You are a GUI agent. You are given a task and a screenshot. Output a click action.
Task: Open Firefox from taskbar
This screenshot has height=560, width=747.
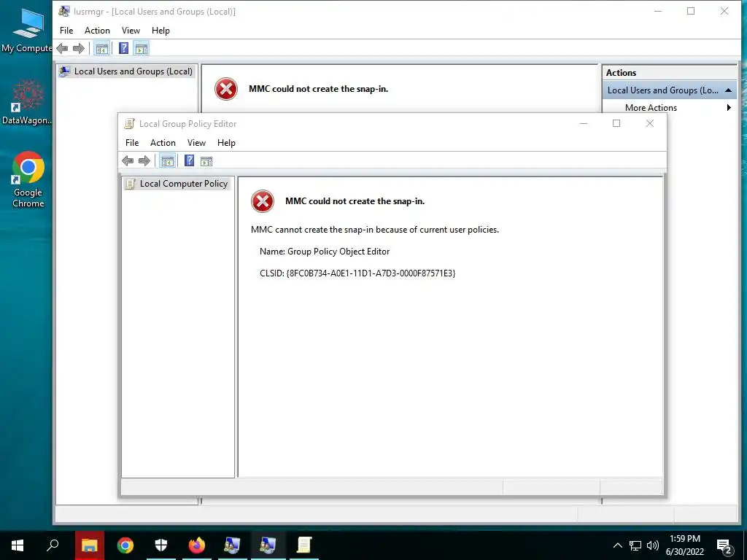pos(197,545)
